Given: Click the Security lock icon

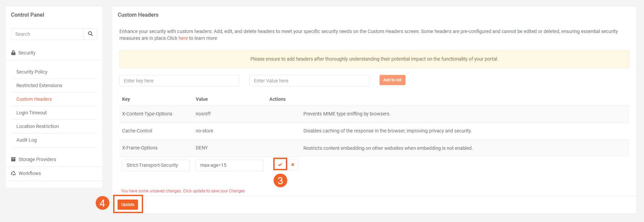Looking at the screenshot, I should (x=13, y=53).
